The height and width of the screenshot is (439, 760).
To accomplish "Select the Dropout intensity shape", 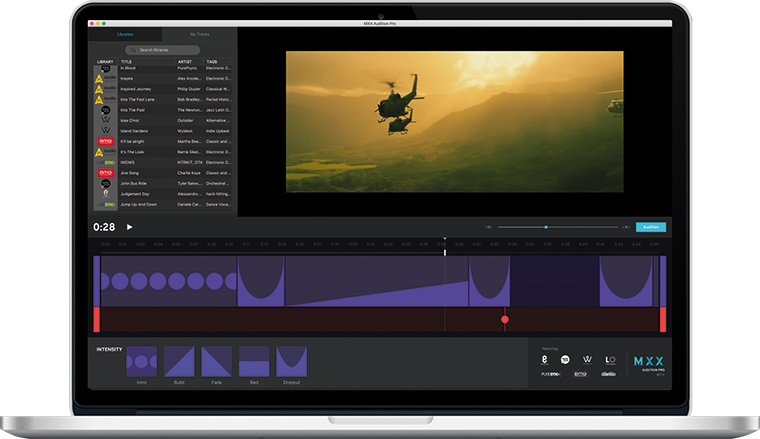I will pos(291,362).
